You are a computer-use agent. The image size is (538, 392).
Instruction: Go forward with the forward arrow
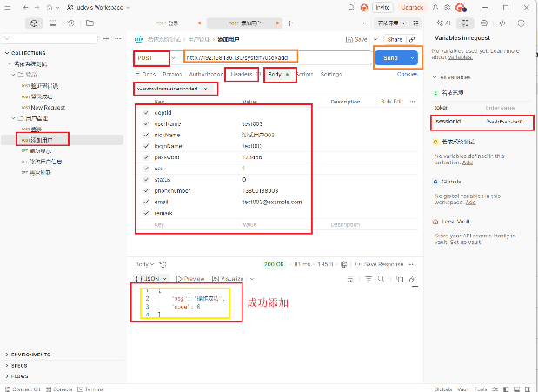click(37, 8)
